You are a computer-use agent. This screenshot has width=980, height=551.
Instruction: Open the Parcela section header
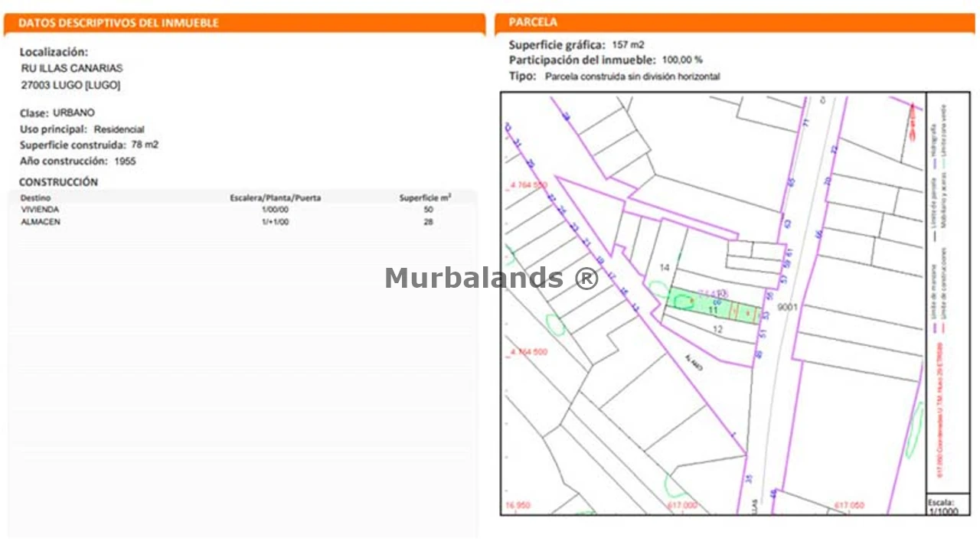pos(533,23)
